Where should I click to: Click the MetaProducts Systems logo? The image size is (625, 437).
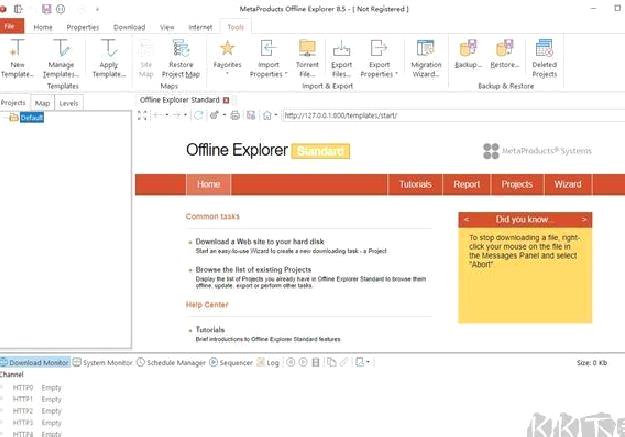point(537,151)
